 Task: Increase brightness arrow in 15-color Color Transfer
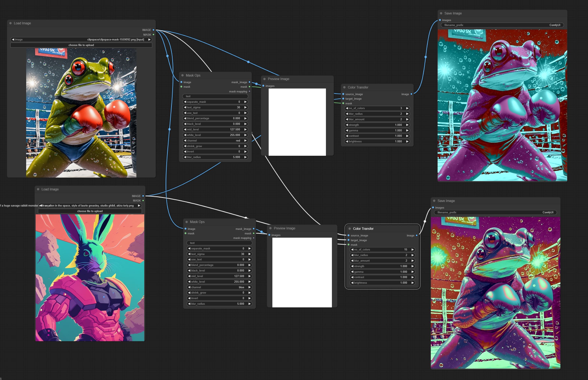click(412, 283)
